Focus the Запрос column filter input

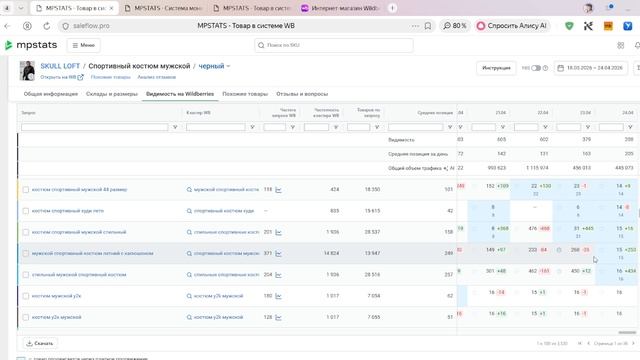coord(94,127)
